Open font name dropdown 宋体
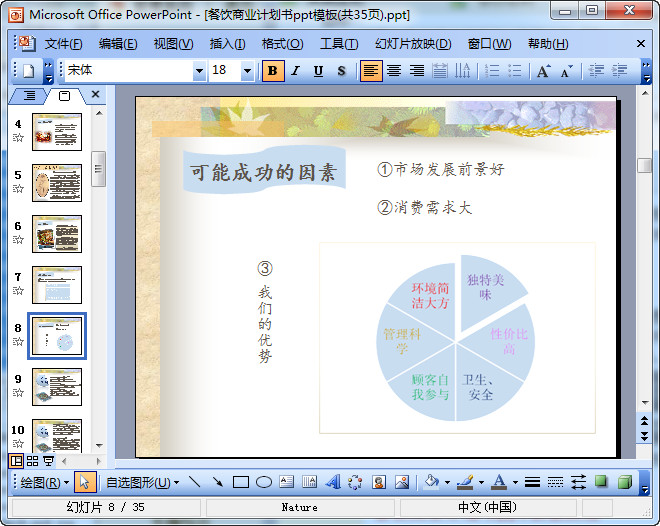 click(x=200, y=71)
